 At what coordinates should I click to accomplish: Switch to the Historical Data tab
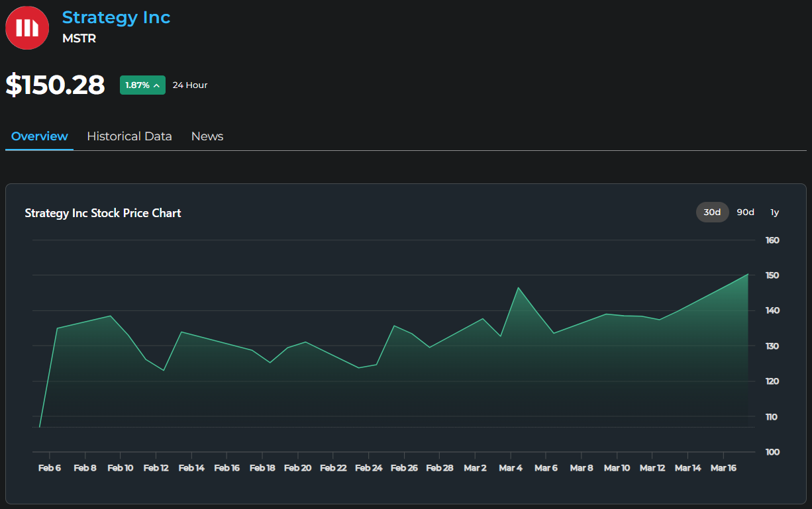point(129,136)
